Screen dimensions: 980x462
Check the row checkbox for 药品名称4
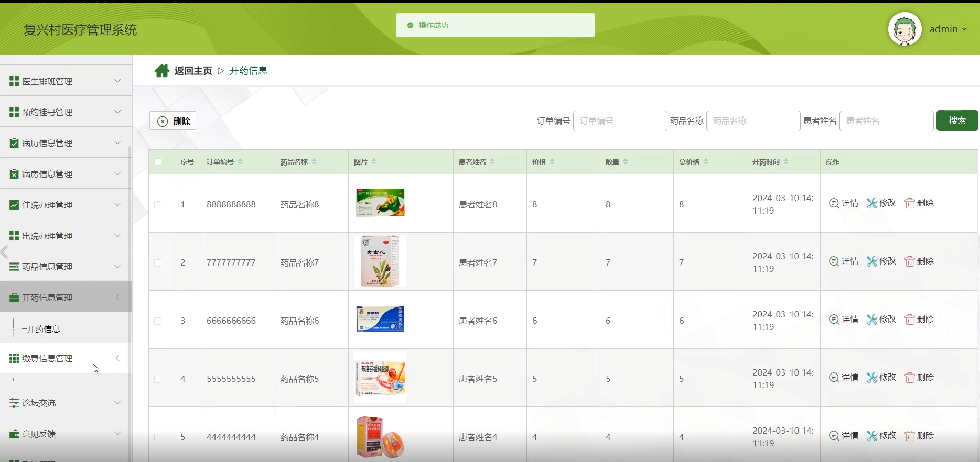click(x=158, y=437)
